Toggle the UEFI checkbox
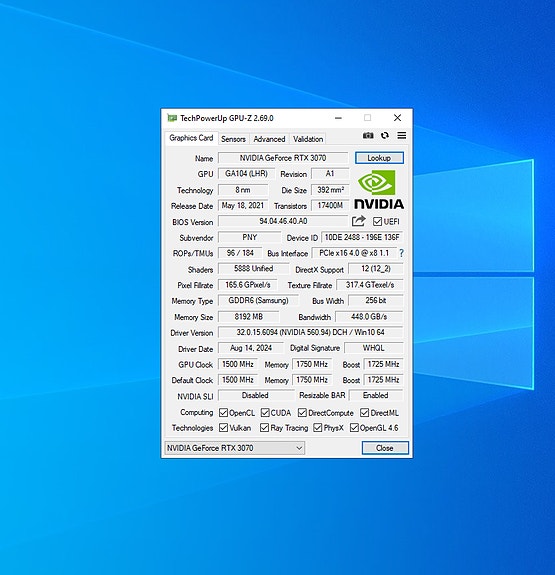Viewport: 555px width, 575px height. click(x=377, y=221)
